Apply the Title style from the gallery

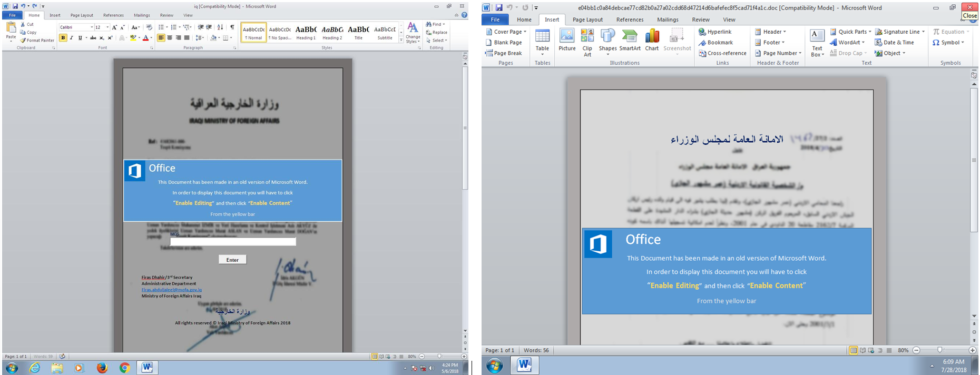click(x=358, y=32)
